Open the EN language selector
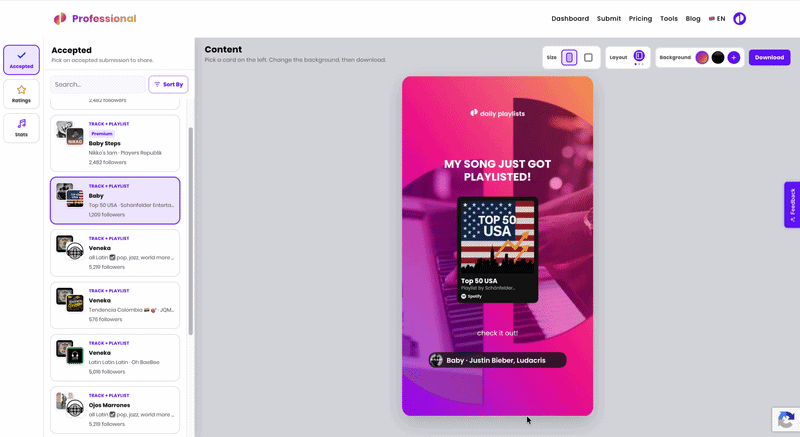This screenshot has height=437, width=800. [717, 19]
